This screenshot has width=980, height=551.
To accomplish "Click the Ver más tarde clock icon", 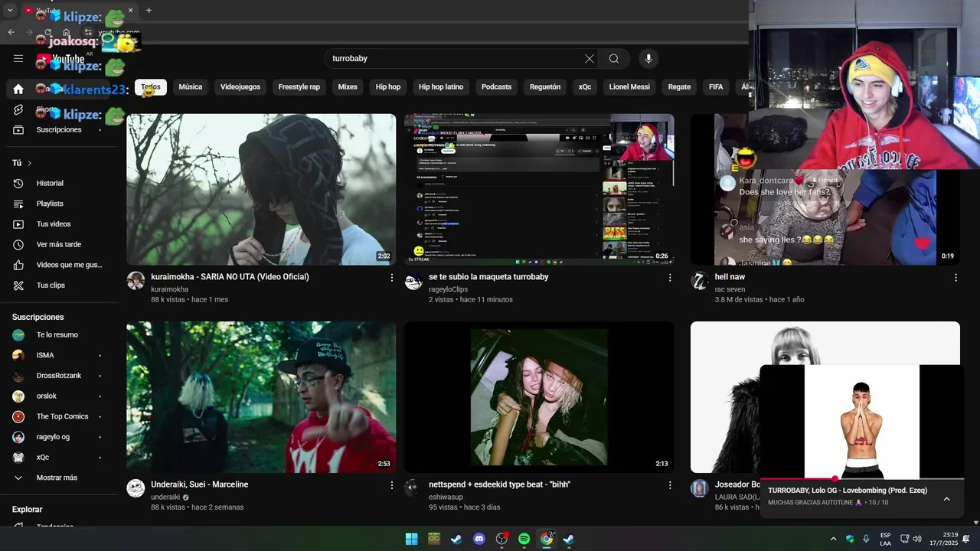I will (18, 245).
